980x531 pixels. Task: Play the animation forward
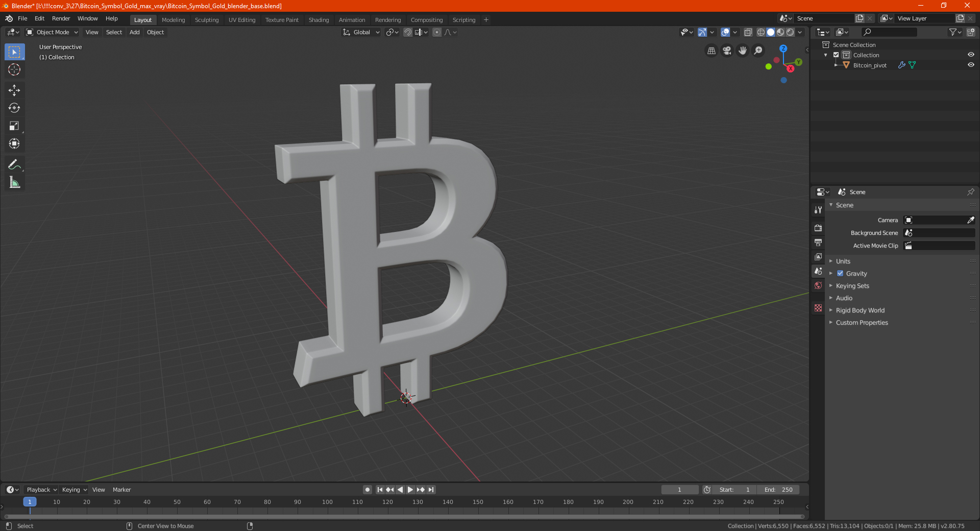(410, 490)
